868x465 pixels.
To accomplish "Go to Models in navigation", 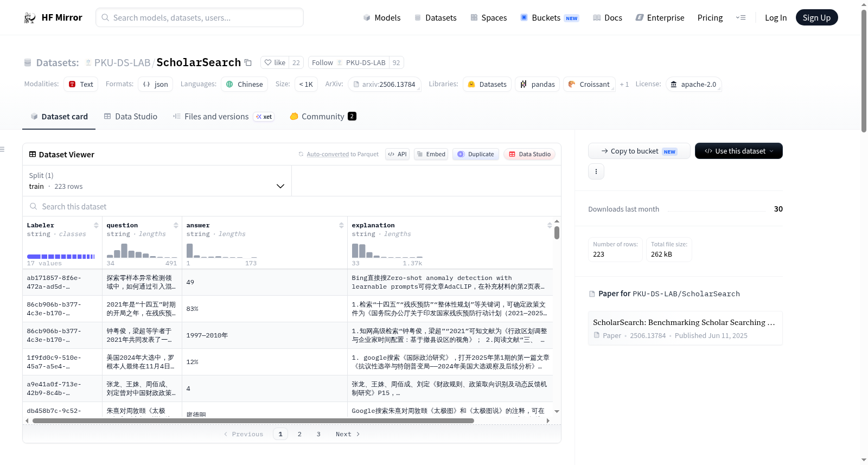I will (381, 17).
